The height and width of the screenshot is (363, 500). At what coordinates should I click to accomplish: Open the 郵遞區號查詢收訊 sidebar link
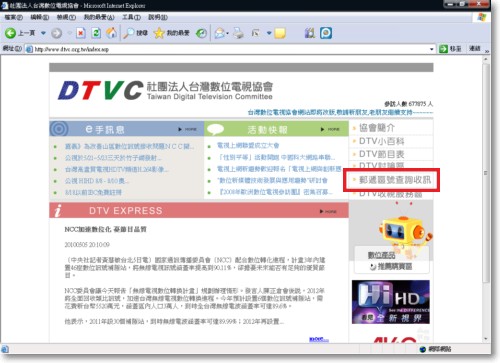[x=395, y=180]
